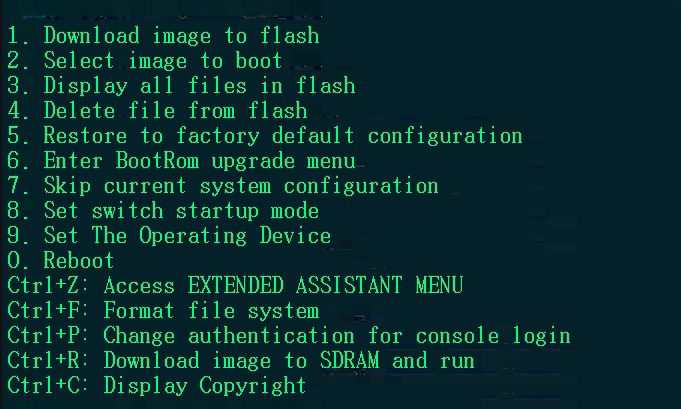Click the 'Ctrl+R:' shortcut label
Screen dimensions: 681x409
(x=49, y=361)
